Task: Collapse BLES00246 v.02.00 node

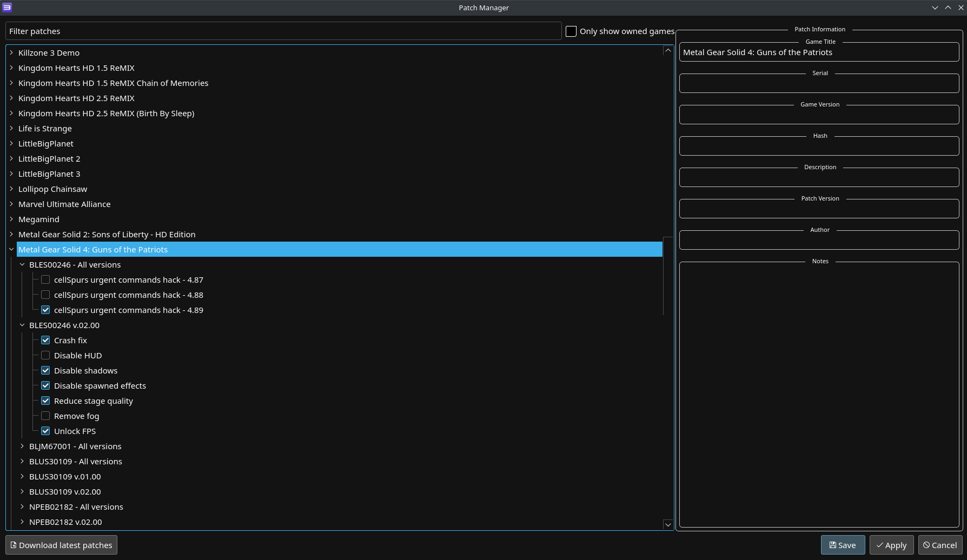Action: [22, 325]
